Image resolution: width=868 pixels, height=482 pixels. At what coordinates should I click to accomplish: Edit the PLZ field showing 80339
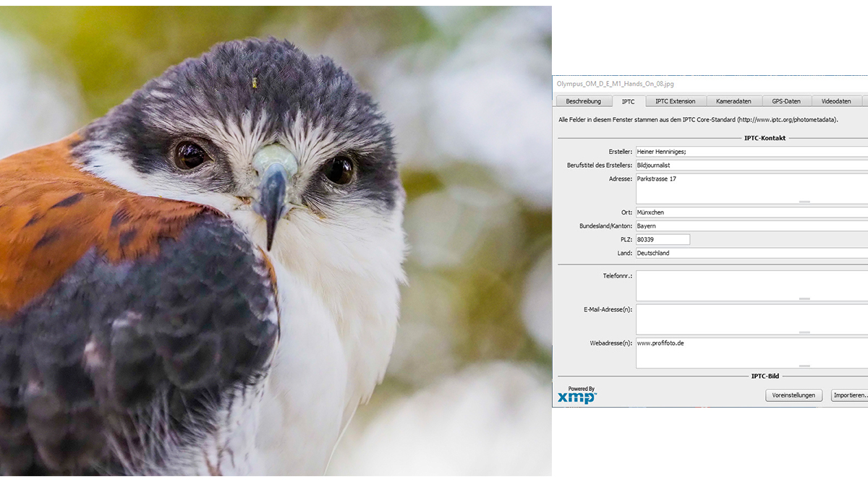click(x=663, y=239)
